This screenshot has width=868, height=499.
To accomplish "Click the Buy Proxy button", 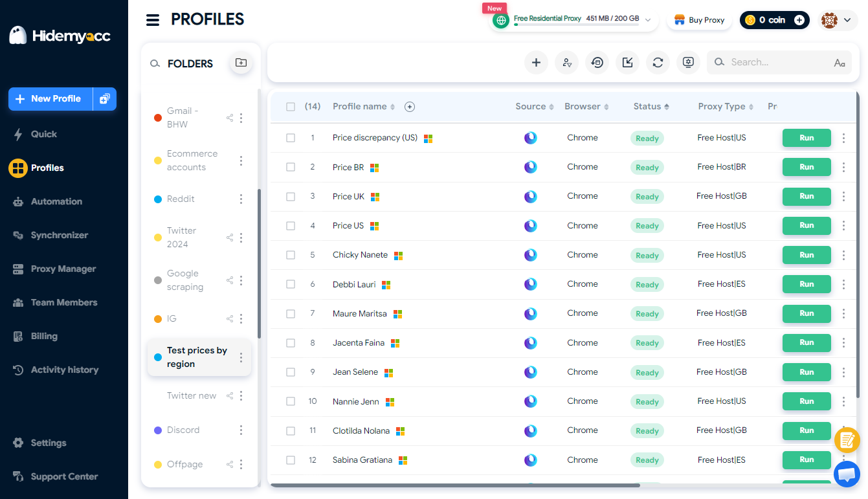I will (x=699, y=20).
